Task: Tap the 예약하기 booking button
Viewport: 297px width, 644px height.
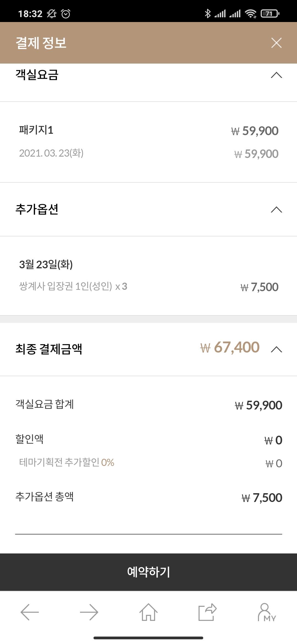Action: pyautogui.click(x=148, y=572)
